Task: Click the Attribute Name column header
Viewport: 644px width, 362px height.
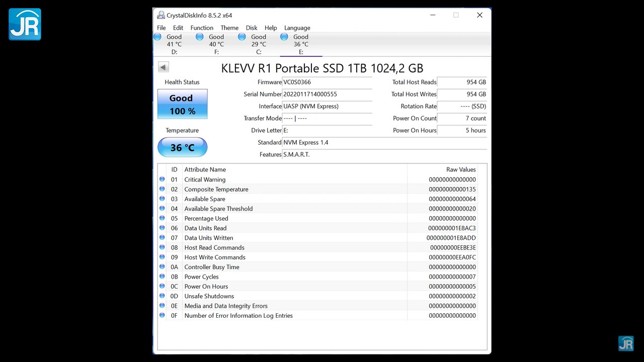Action: click(205, 169)
